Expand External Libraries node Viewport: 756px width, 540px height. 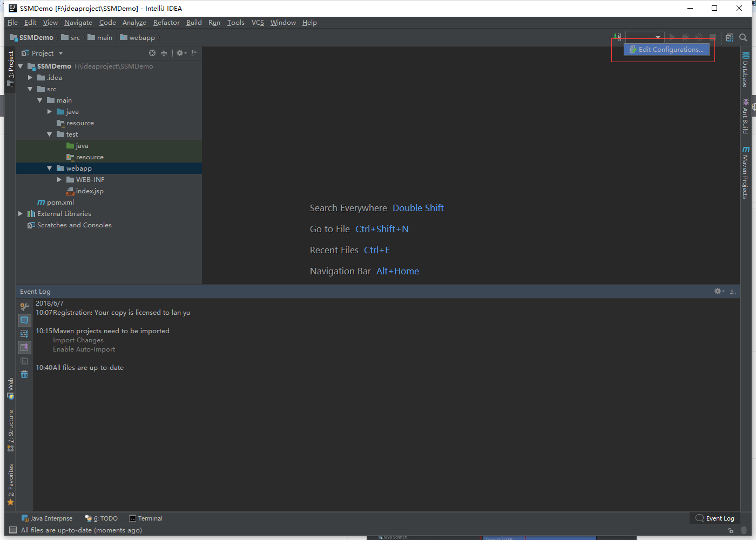21,214
